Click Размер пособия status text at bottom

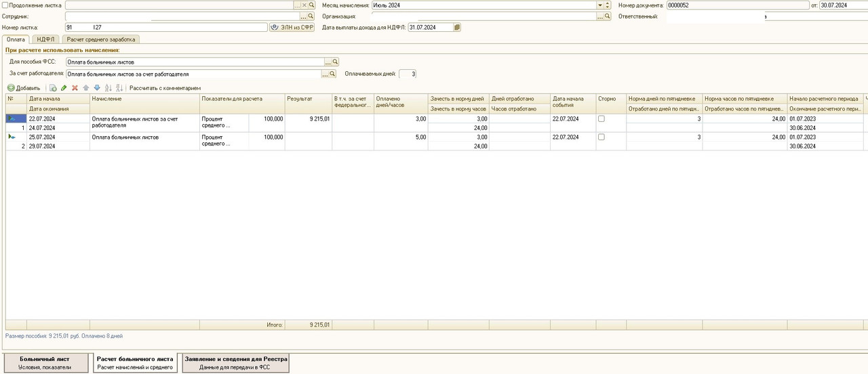(x=64, y=336)
